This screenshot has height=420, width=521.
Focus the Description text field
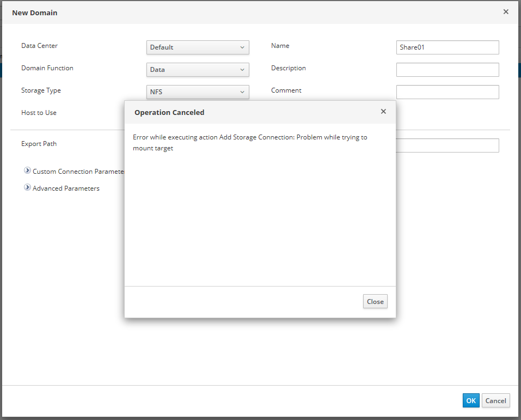click(447, 70)
